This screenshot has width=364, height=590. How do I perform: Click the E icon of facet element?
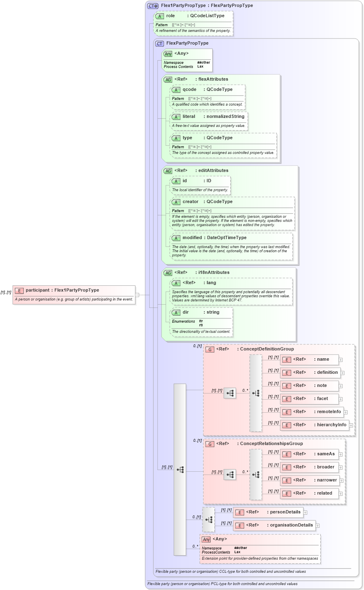287,399
